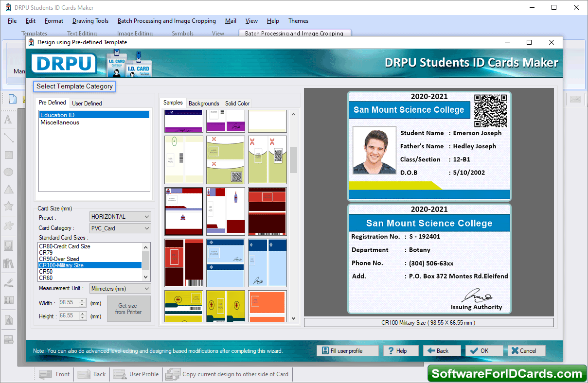Click the puzzle-piece symbol tool
Screen dimensions: 588x383
pos(8,226)
